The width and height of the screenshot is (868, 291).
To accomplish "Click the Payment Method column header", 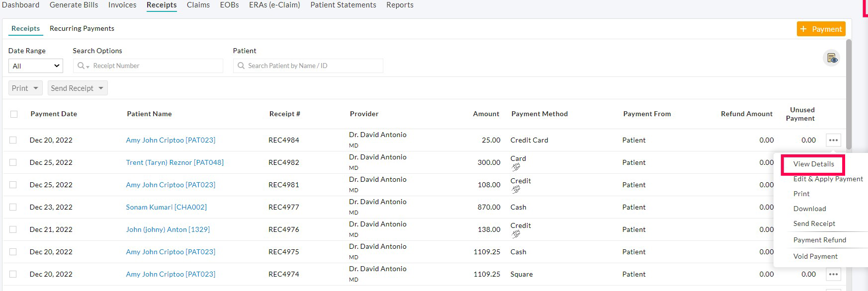I will pyautogui.click(x=539, y=114).
